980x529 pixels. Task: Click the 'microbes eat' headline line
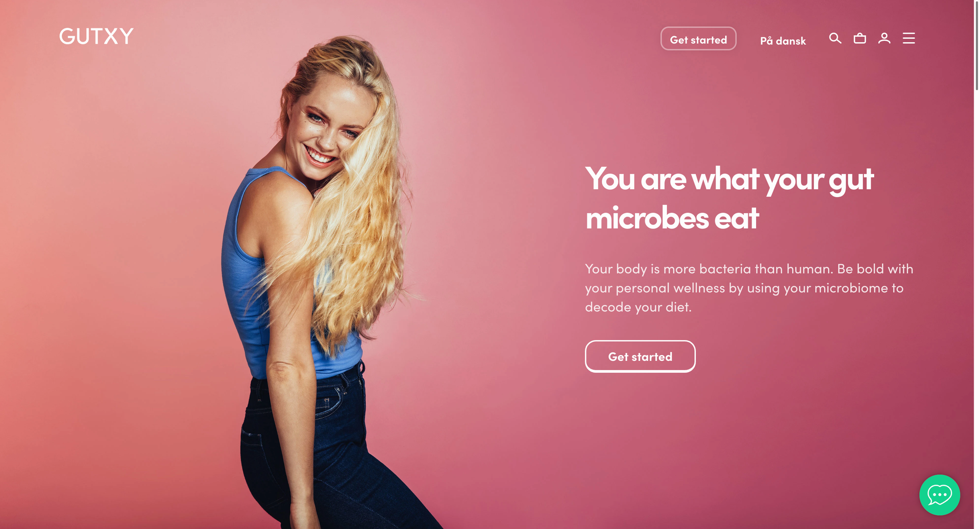pos(672,218)
